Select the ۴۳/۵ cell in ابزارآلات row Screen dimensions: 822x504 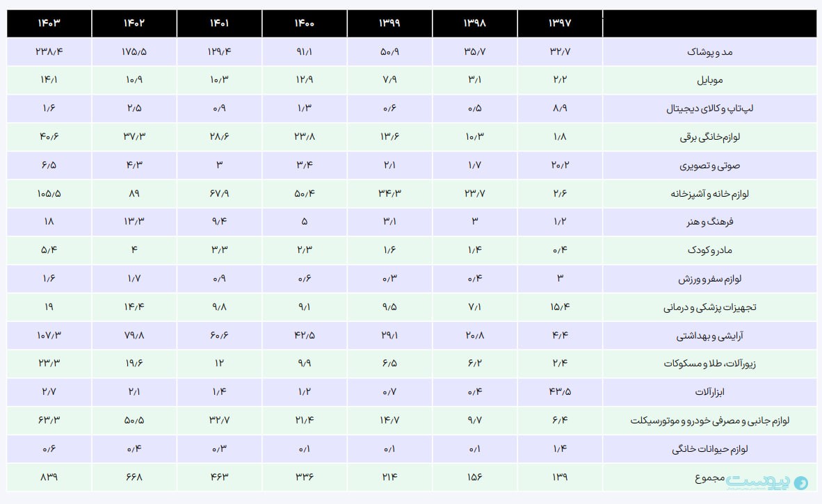click(x=560, y=392)
